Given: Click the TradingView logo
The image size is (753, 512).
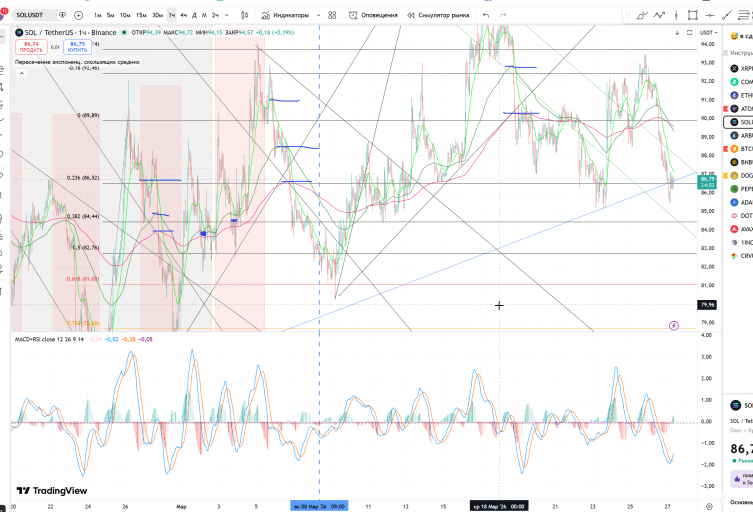Looking at the screenshot, I should [52, 491].
